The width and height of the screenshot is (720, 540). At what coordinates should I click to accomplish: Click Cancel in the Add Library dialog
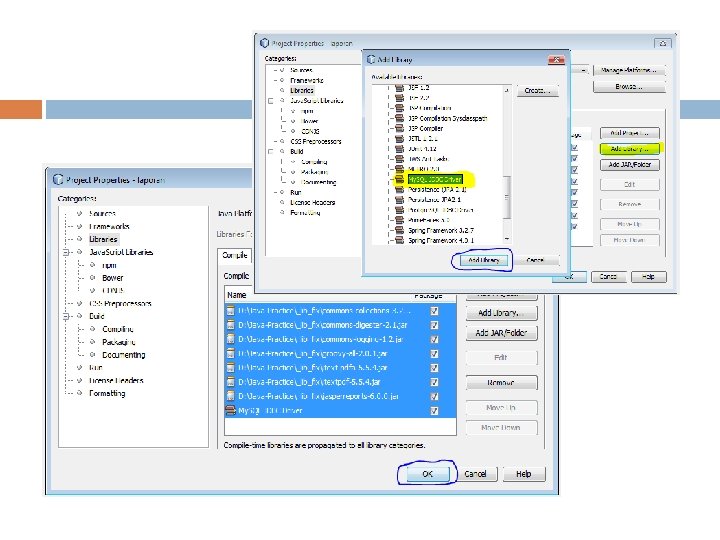[535, 260]
